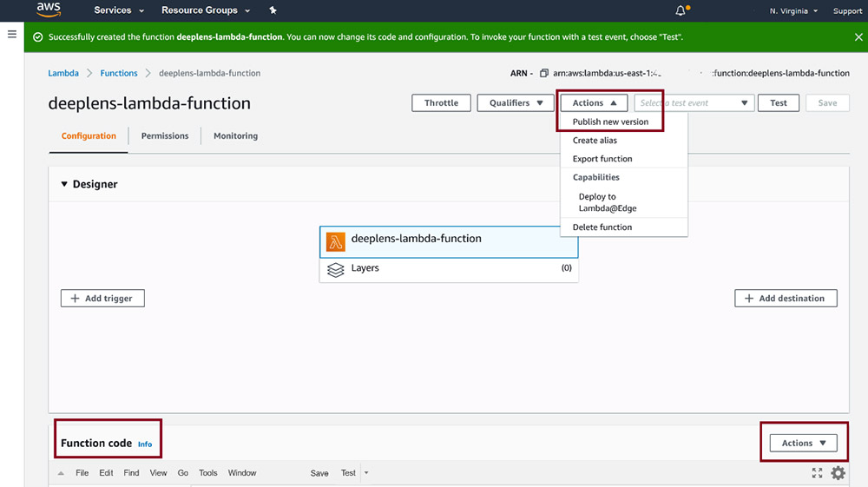Screen dimensions: 868x487
Task: Open the Qualifiers dropdown
Action: [516, 103]
